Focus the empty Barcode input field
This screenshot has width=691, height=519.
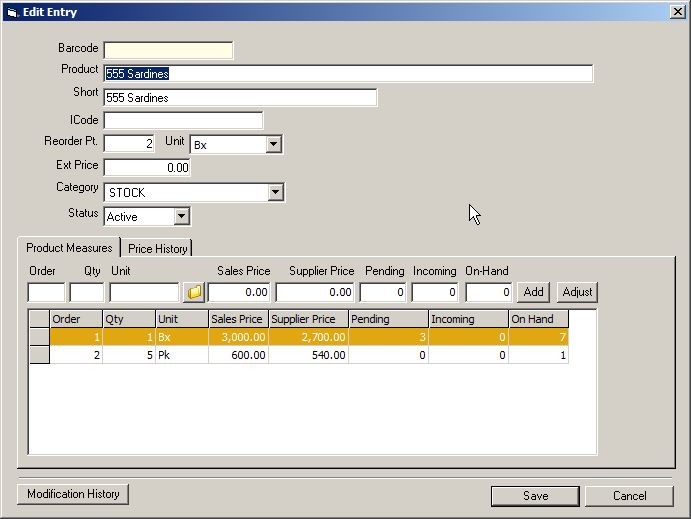[x=168, y=50]
